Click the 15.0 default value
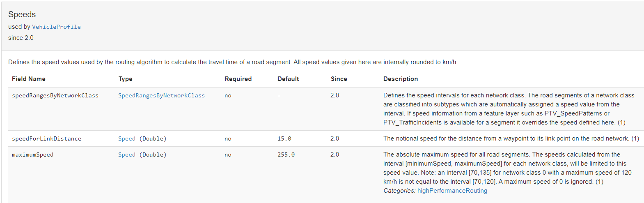This screenshot has width=644, height=203. click(x=284, y=138)
